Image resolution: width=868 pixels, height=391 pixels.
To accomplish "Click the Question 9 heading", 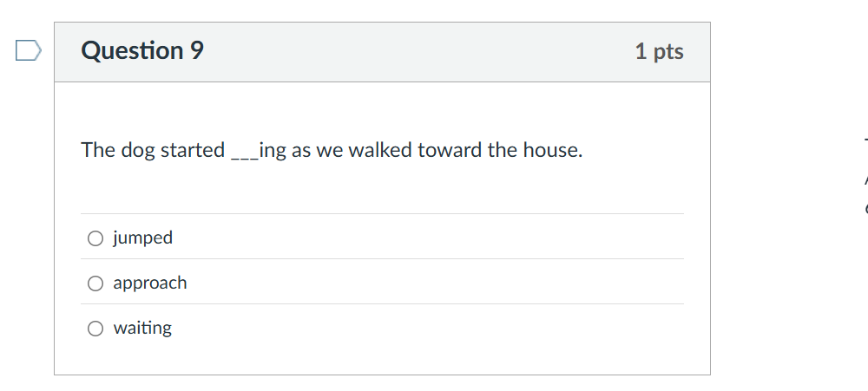I will click(142, 51).
